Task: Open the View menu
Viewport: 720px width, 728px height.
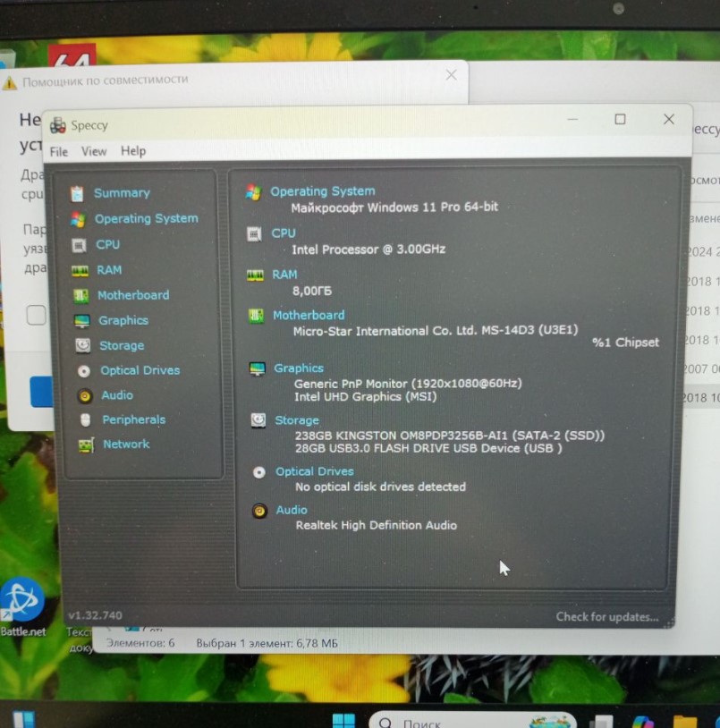Action: point(94,151)
